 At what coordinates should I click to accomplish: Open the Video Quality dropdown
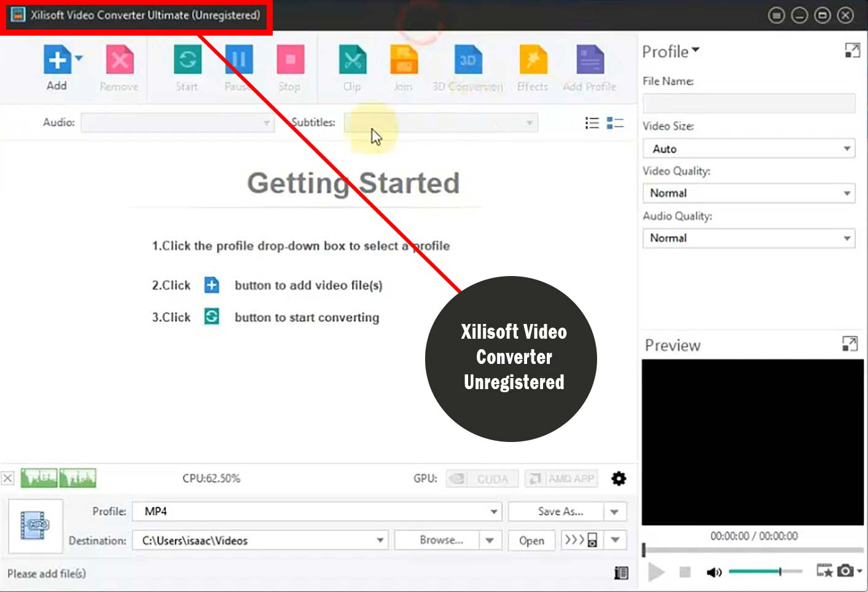749,193
